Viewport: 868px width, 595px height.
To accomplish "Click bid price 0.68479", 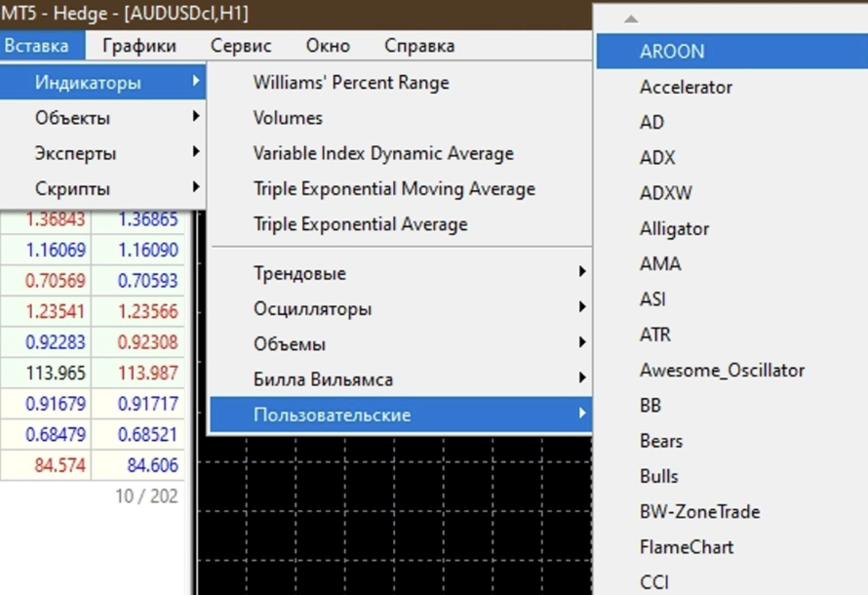I will point(56,434).
